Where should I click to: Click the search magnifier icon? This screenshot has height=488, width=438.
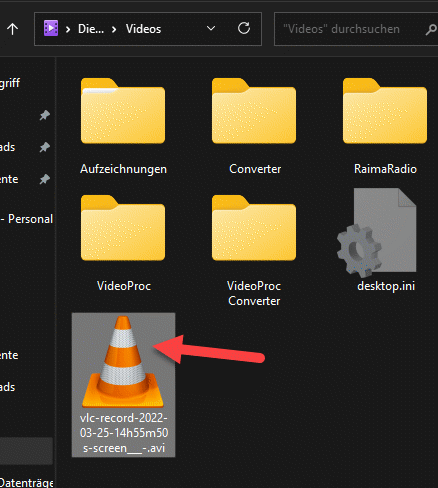click(x=431, y=30)
